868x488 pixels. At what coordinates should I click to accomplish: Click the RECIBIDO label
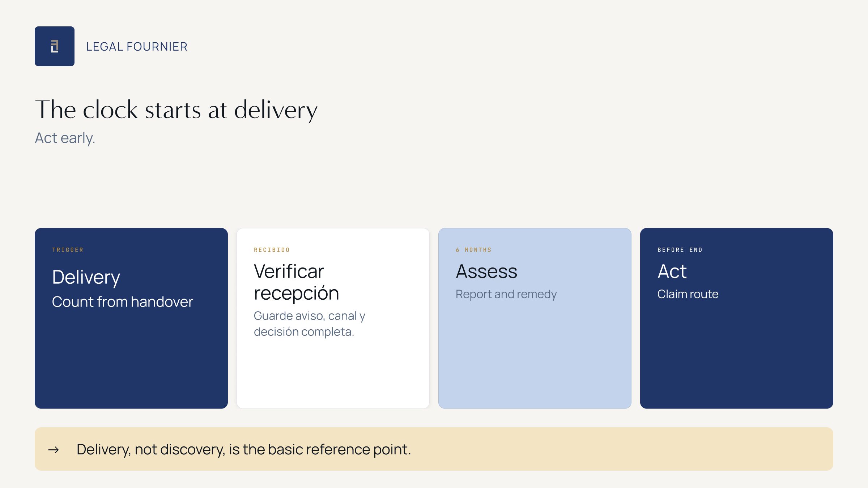[272, 250]
